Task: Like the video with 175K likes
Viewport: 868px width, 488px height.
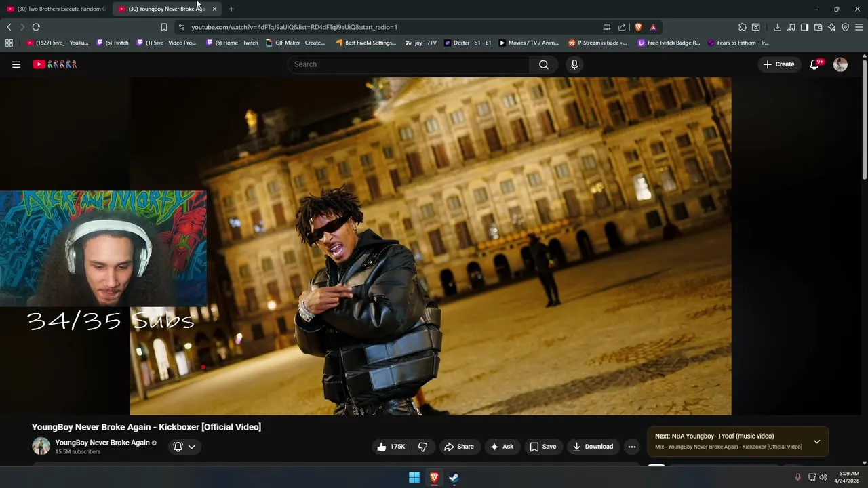Action: coord(391,447)
